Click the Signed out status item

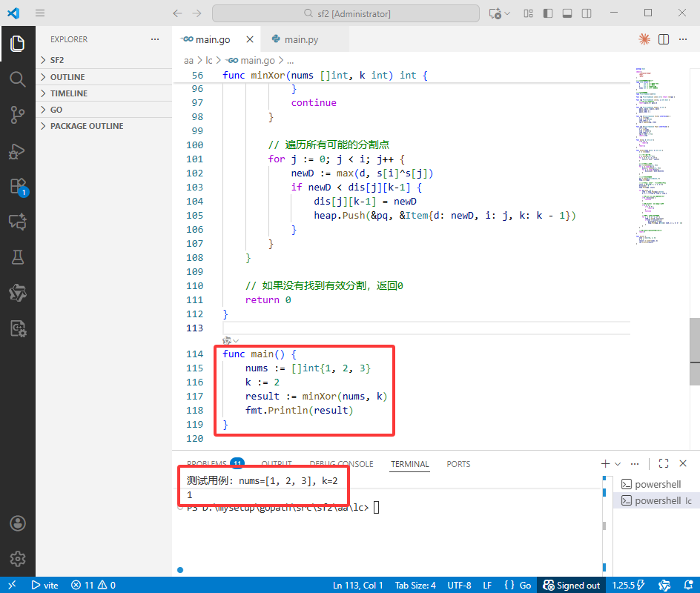point(572,585)
